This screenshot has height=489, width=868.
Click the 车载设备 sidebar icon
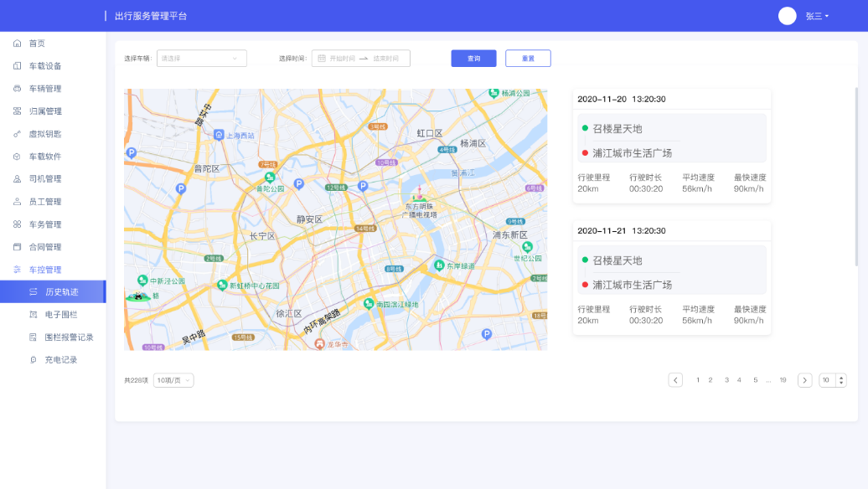[x=17, y=66]
